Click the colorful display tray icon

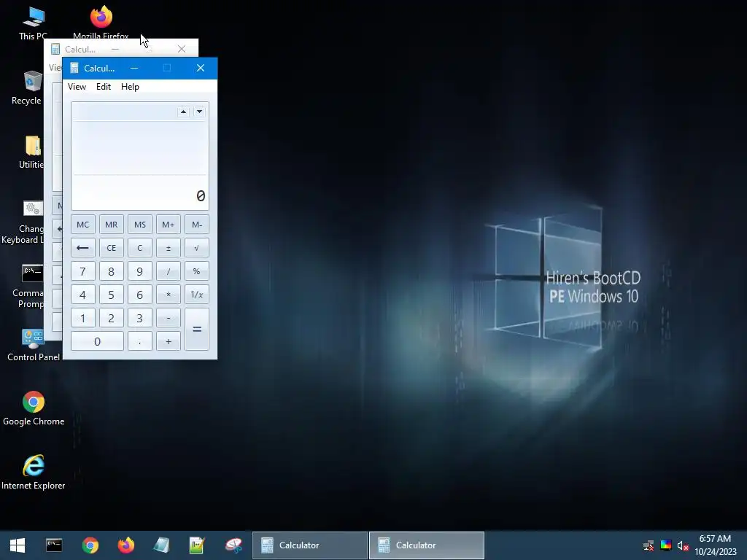click(666, 545)
